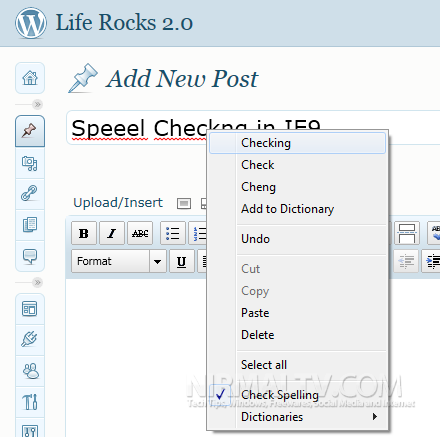Screen dimensions: 440x437
Task: Toggle Check Spelling option in context menu
Action: (297, 395)
